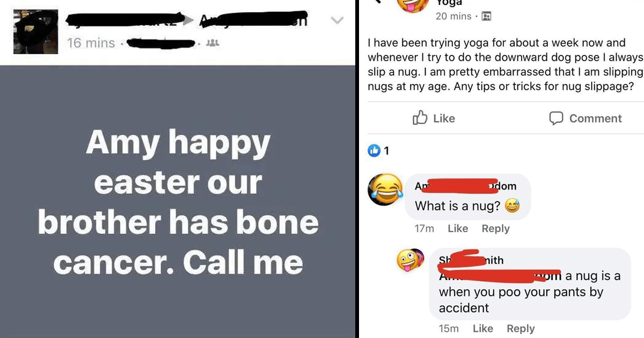Open the blue like reaction count icon
The width and height of the screenshot is (644, 338).
(374, 151)
